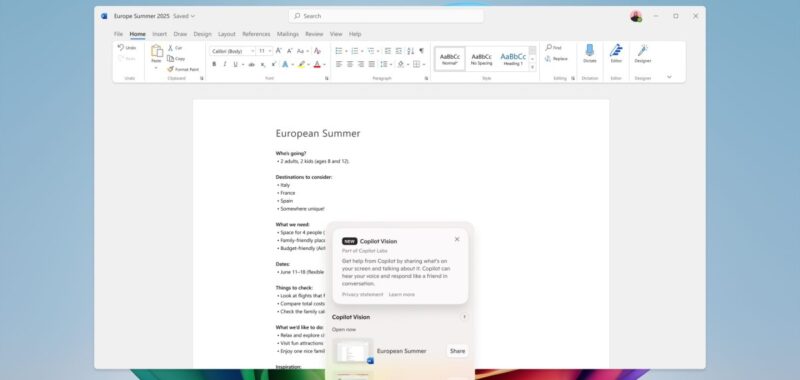Apply bold formatting
Screen dimensions: 800x380
pos(214,64)
